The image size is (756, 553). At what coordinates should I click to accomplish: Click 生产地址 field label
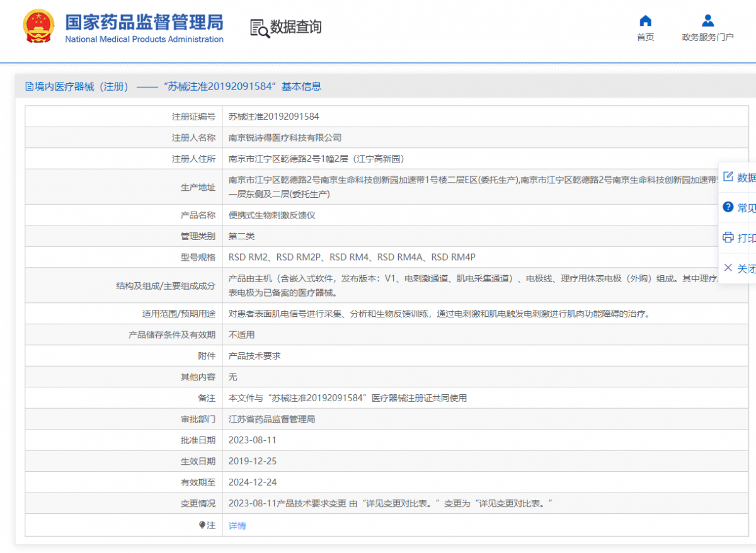(x=198, y=187)
